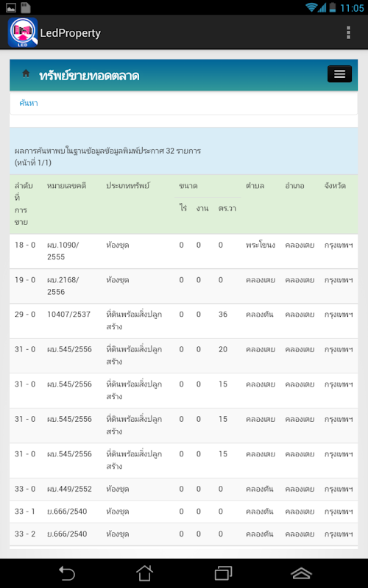Tap the LedProperty app logo
This screenshot has width=368, height=588.
pos(23,32)
